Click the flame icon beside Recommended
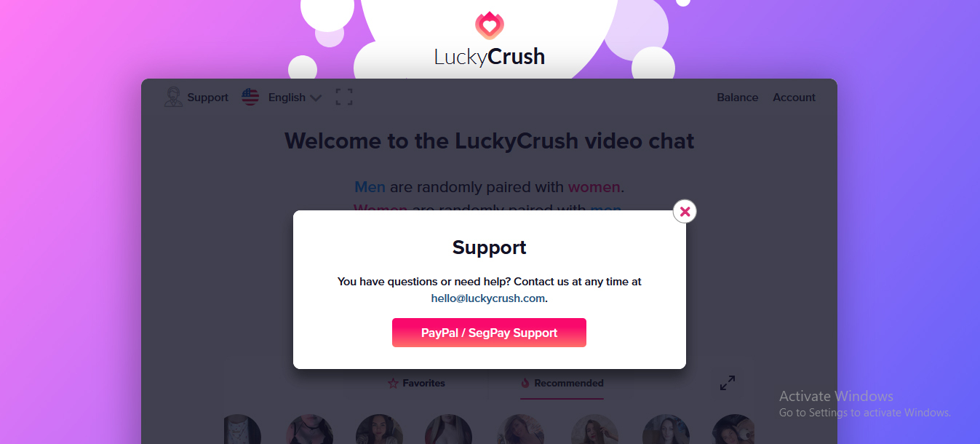The height and width of the screenshot is (444, 980). [525, 383]
